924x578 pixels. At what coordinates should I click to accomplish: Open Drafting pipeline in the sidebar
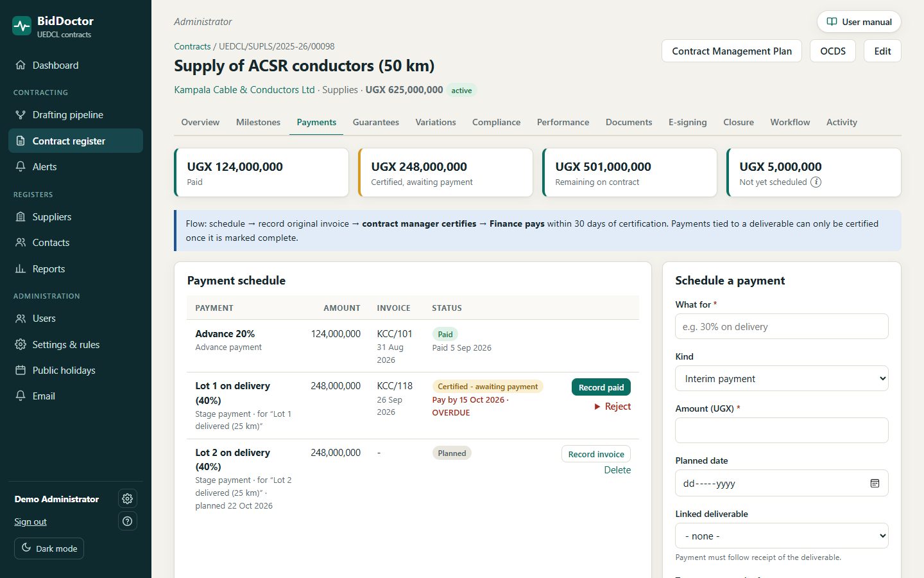(76, 114)
